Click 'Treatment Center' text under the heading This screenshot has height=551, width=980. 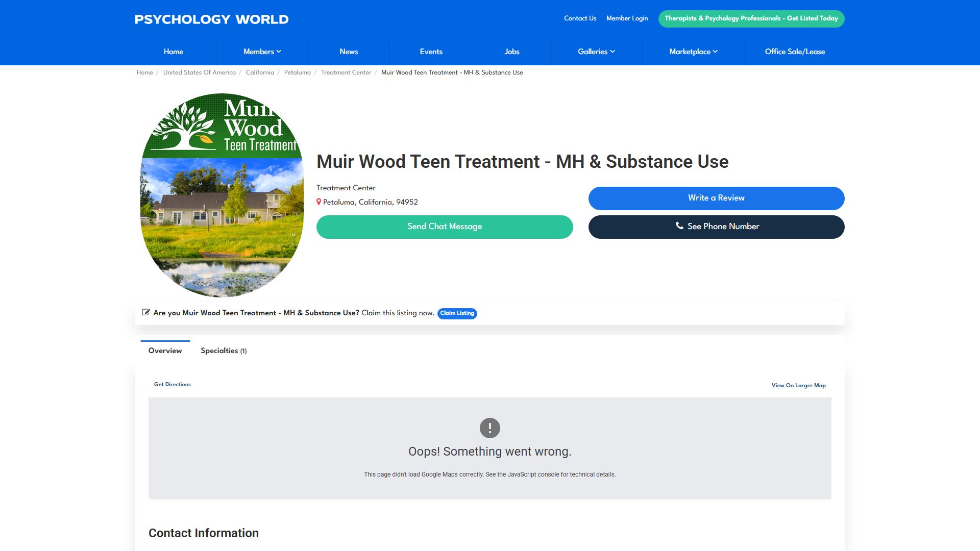pos(346,188)
